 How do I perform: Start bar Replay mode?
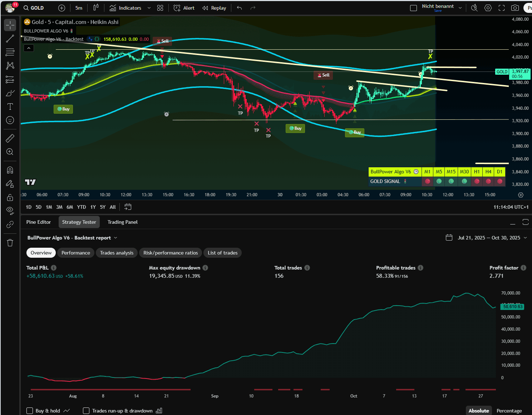coord(214,8)
